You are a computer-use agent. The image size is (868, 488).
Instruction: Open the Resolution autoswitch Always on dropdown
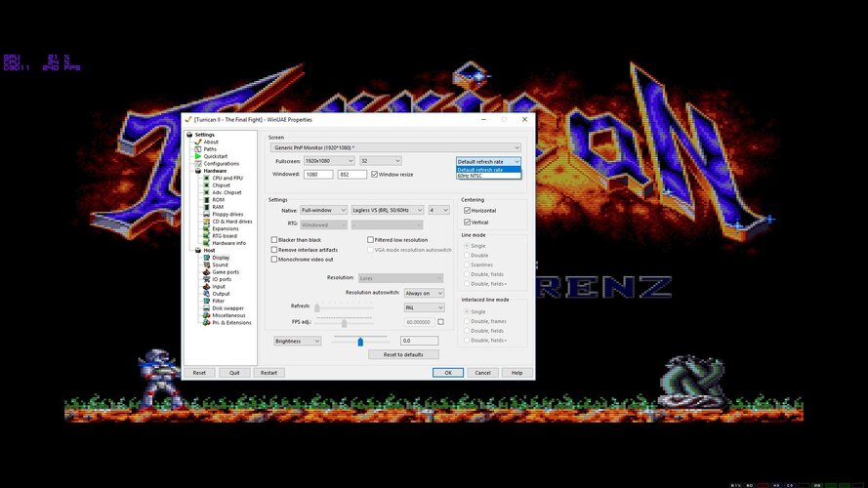(424, 293)
